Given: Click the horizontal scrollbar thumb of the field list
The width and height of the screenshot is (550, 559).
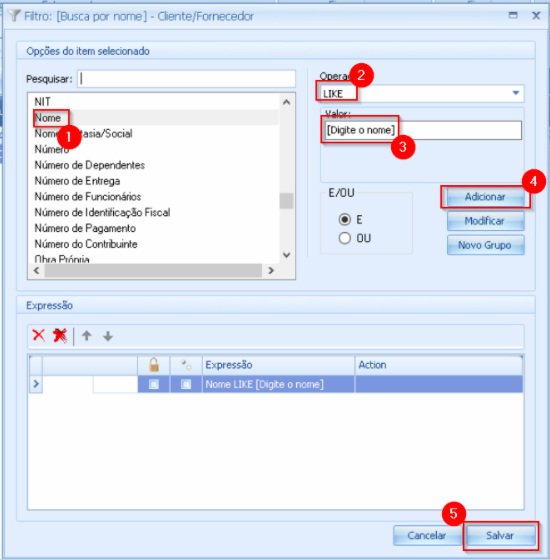Looking at the screenshot, I should click(153, 271).
